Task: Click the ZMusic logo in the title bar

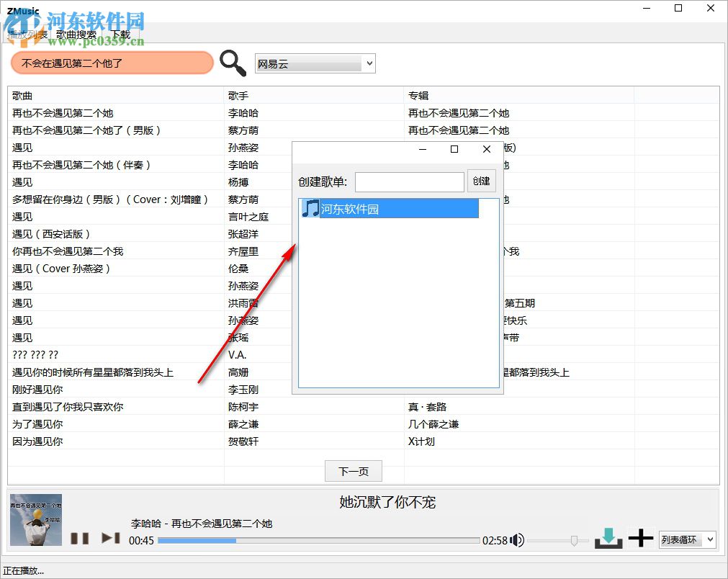Action: pos(22,11)
